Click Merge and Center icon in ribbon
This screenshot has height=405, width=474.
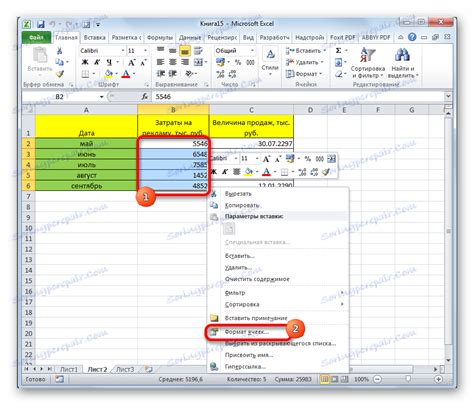click(x=198, y=62)
